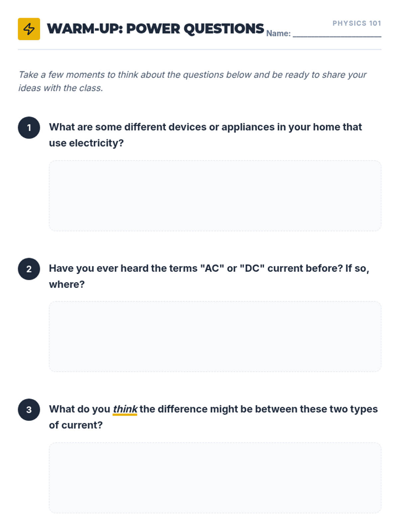Select the "Name:" label

278,34
